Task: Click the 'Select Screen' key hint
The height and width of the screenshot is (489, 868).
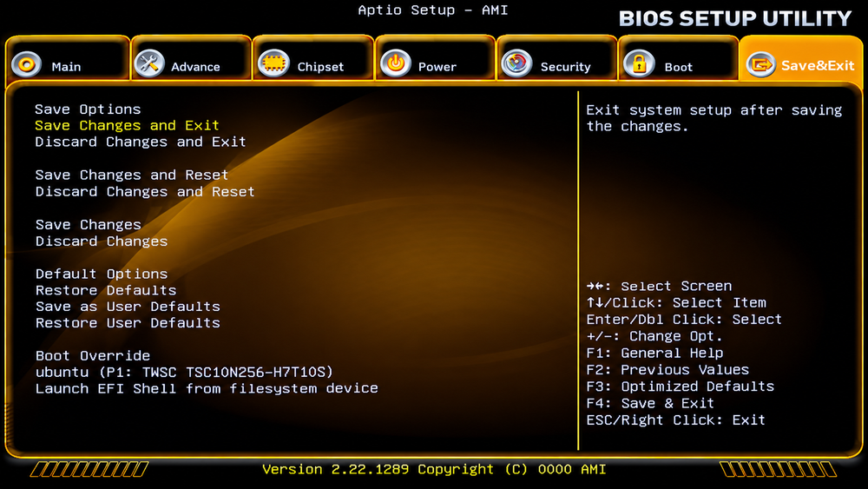Action: click(660, 287)
